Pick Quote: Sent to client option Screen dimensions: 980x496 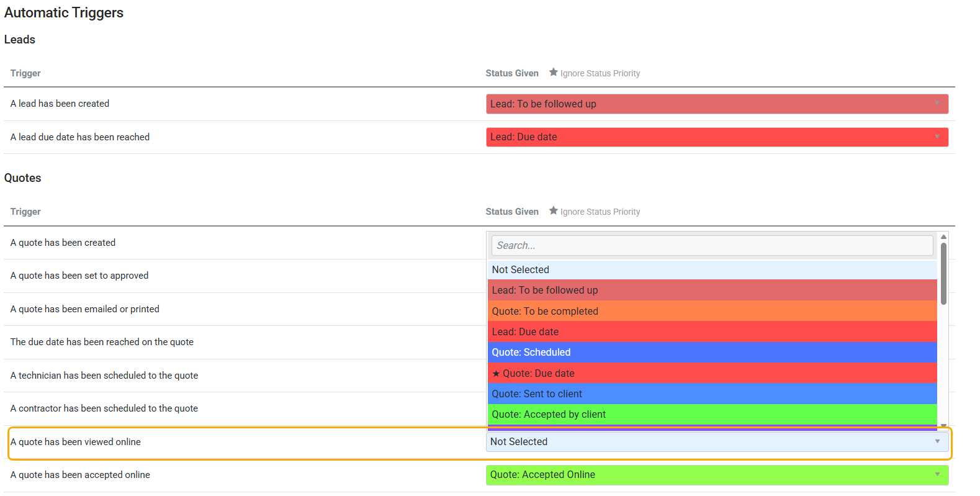coord(712,394)
